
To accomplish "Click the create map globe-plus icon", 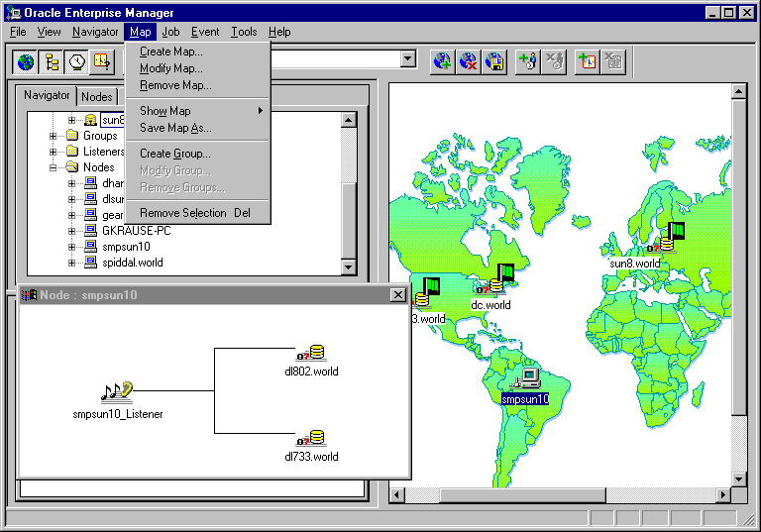I will pos(443,61).
